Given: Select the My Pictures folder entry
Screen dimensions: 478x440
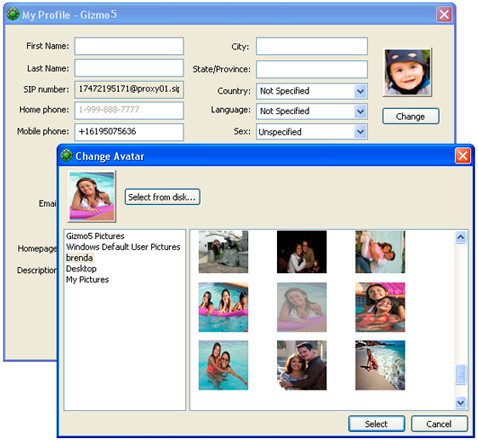Looking at the screenshot, I should point(87,280).
